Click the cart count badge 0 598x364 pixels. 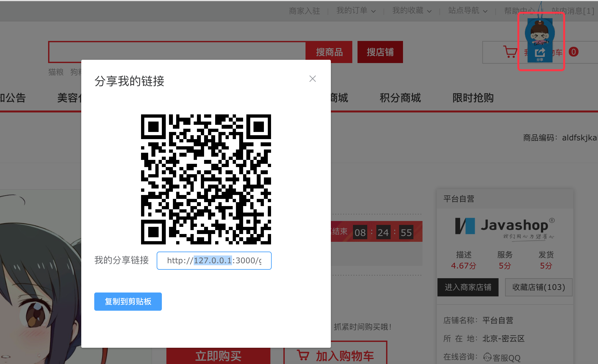574,52
